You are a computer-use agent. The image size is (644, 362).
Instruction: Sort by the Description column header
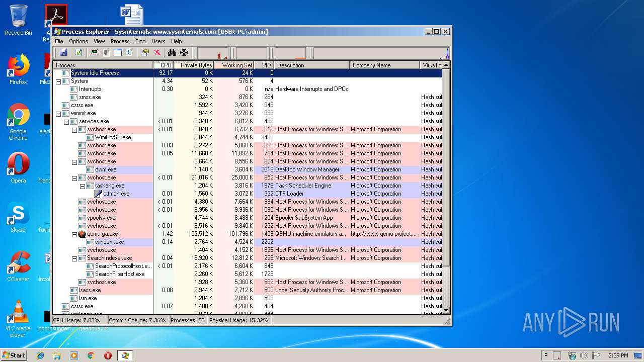(312, 65)
